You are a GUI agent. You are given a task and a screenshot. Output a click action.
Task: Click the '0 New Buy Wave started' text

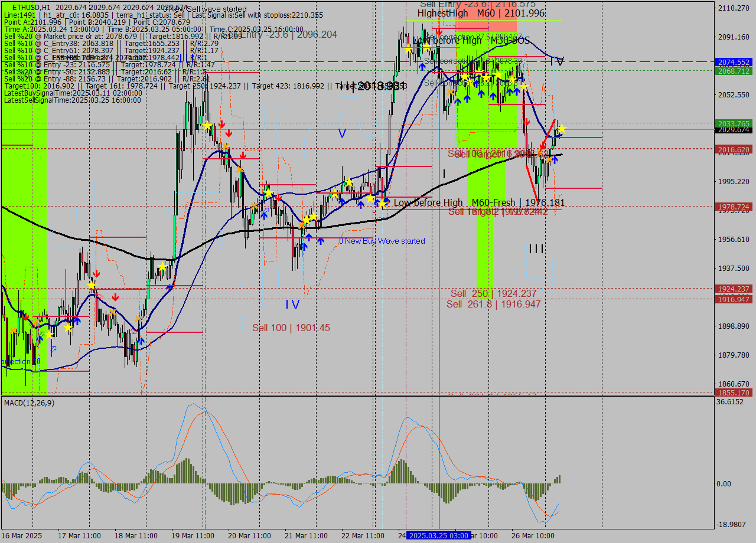point(382,241)
